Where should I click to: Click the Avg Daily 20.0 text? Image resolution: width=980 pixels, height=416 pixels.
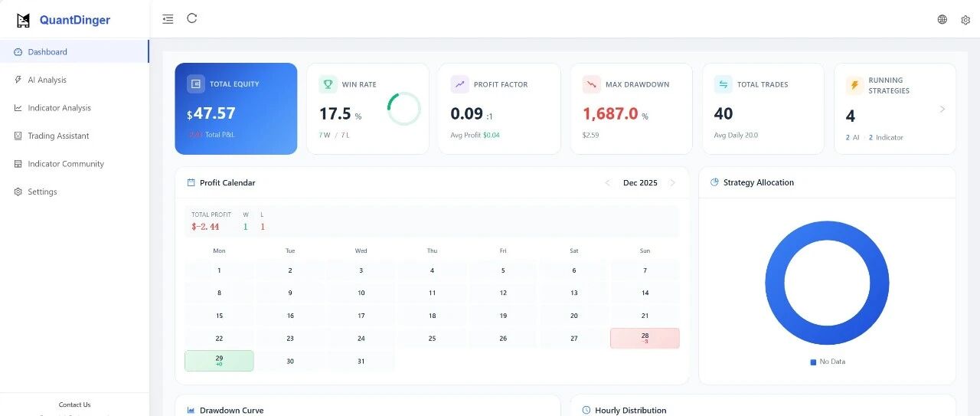click(x=736, y=136)
